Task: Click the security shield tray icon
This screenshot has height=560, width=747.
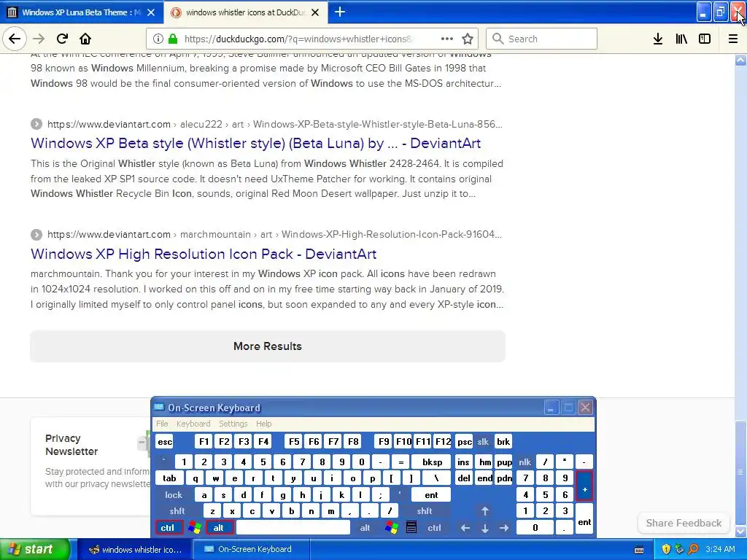Action: click(666, 549)
